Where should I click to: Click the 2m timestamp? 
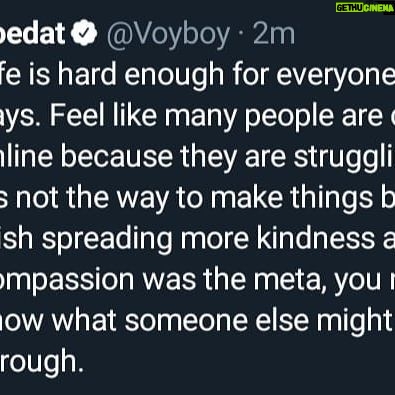(274, 34)
